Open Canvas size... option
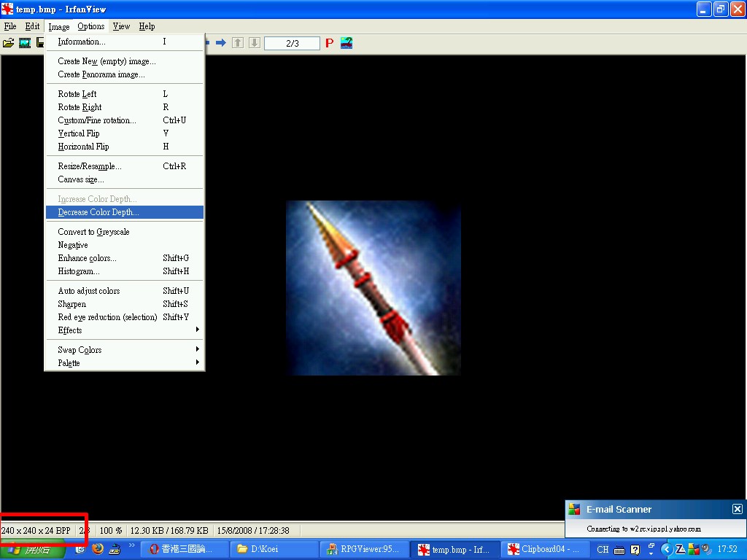This screenshot has height=560, width=747. click(x=125, y=179)
